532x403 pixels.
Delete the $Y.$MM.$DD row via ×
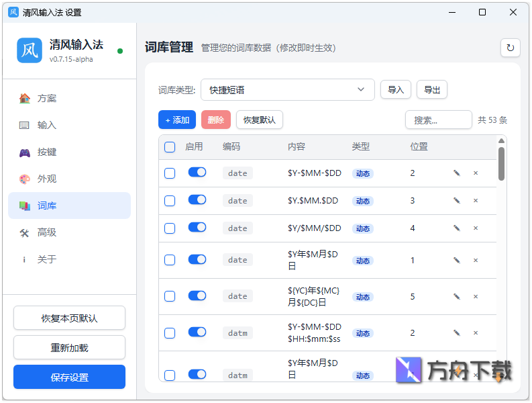476,201
